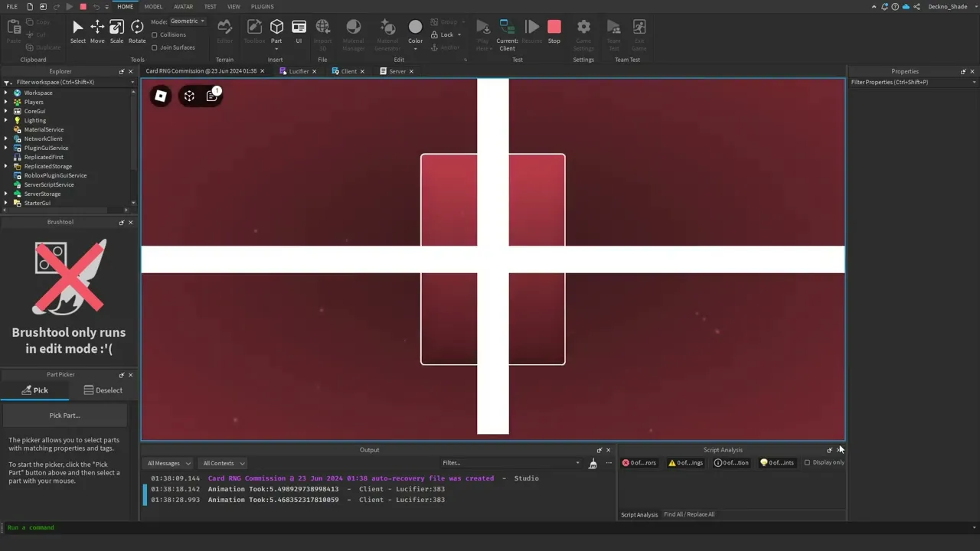Activate the Rotate tool
The width and height of the screenshot is (980, 551).
137,31
